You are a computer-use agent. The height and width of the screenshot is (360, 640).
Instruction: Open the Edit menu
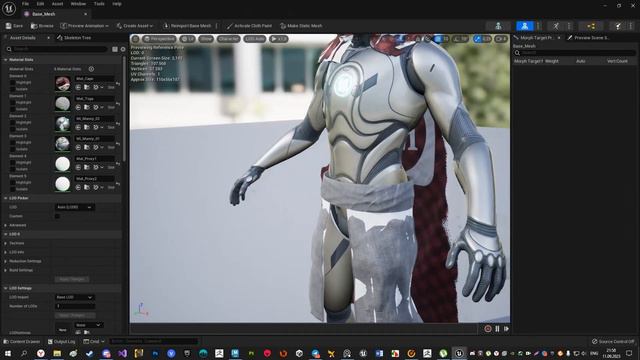pos(40,4)
